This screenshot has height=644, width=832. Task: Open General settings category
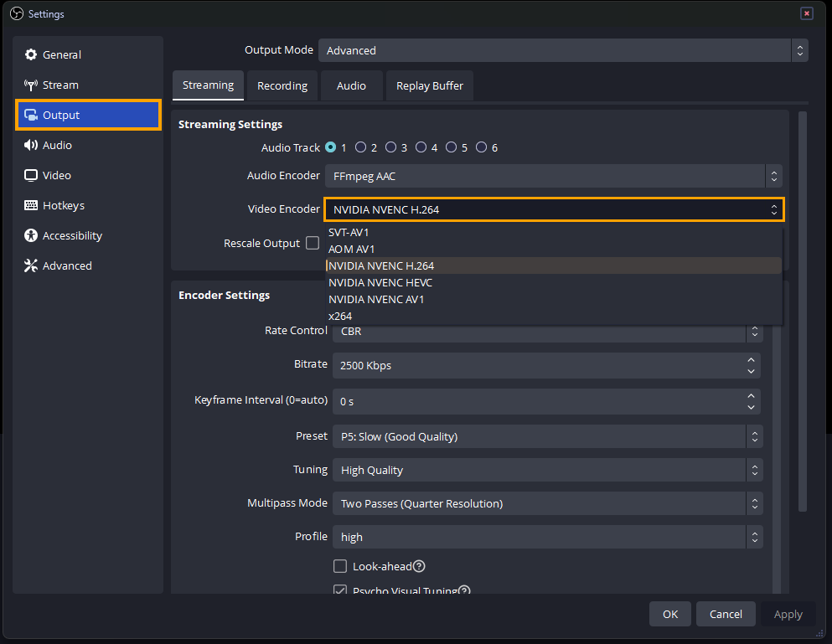pyautogui.click(x=88, y=54)
